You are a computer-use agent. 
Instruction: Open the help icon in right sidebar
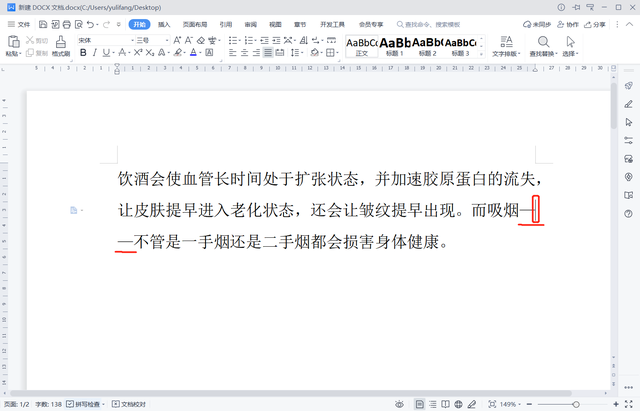pos(629,213)
